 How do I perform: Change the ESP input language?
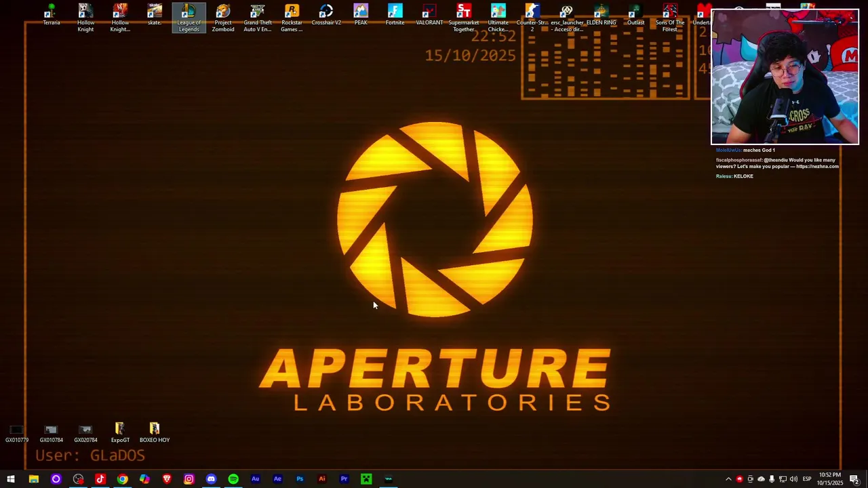tap(807, 479)
